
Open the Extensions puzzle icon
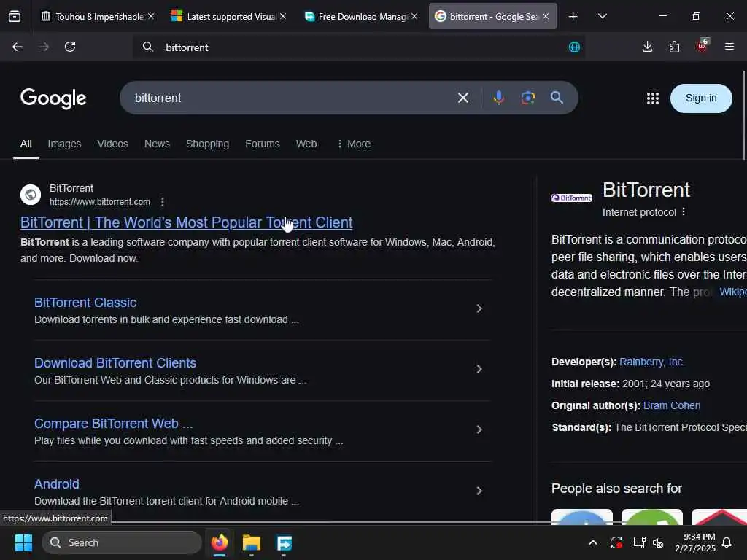click(x=674, y=47)
